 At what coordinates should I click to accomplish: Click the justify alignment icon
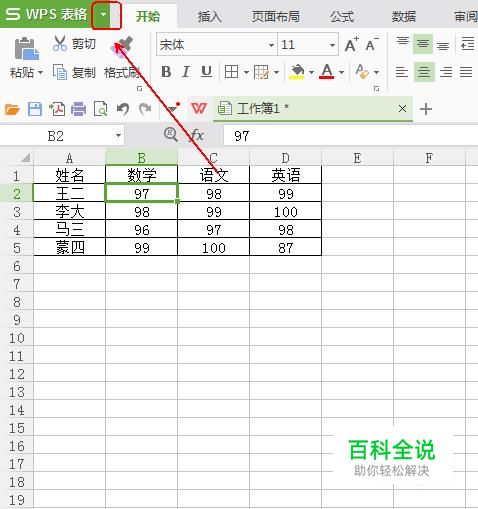click(466, 72)
